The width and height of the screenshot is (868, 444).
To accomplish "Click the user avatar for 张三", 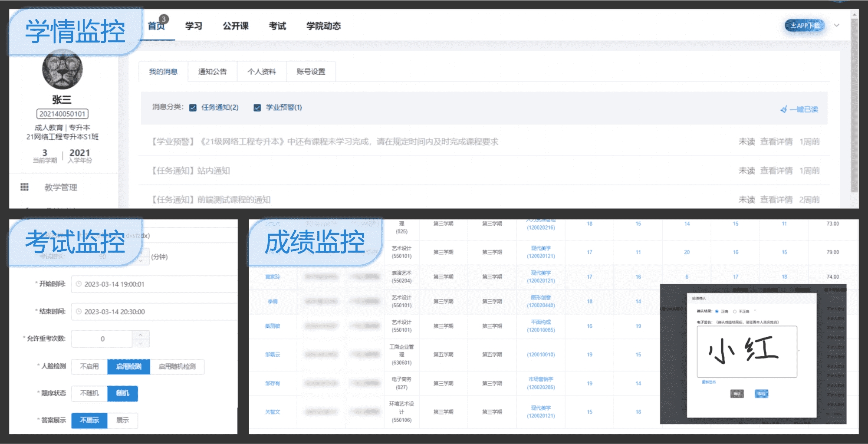I will click(x=62, y=69).
